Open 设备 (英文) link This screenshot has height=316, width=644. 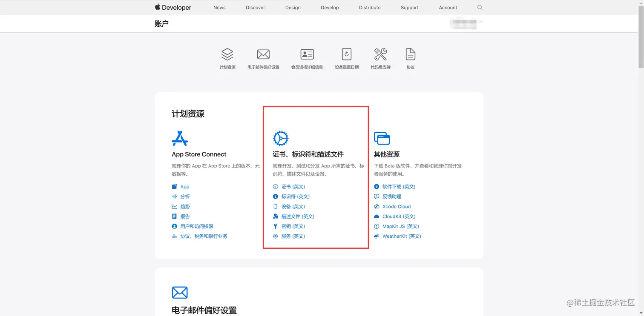(x=293, y=207)
